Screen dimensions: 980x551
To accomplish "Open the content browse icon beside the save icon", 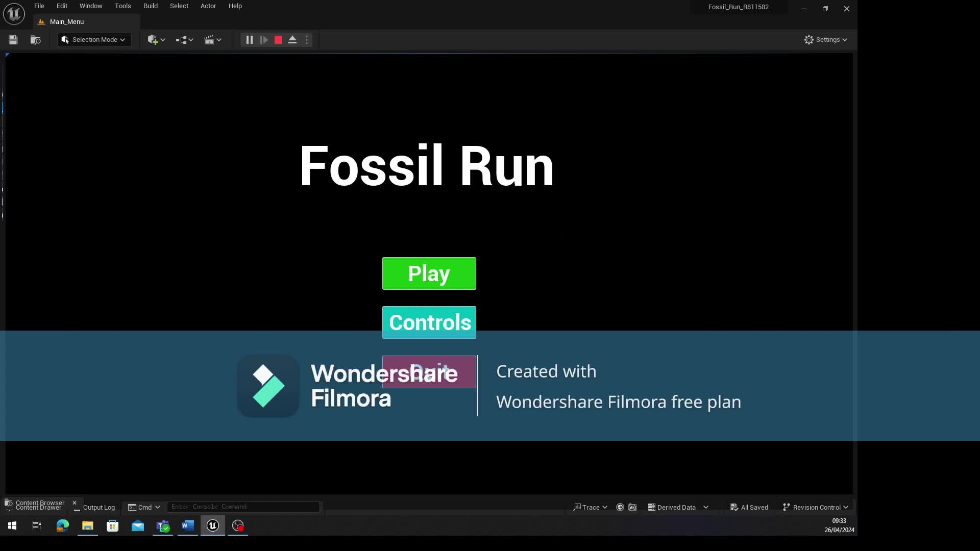I will (35, 40).
